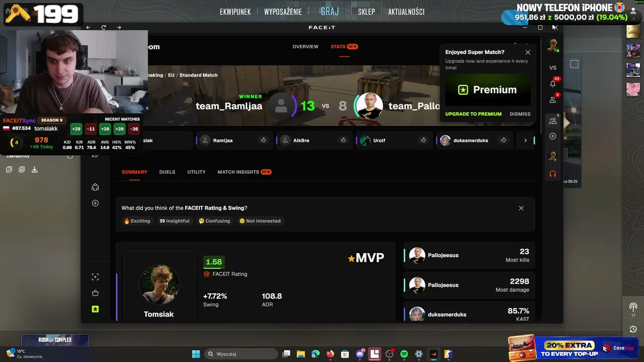Click the green Premium star icon
The height and width of the screenshot is (362, 644).
[95, 309]
